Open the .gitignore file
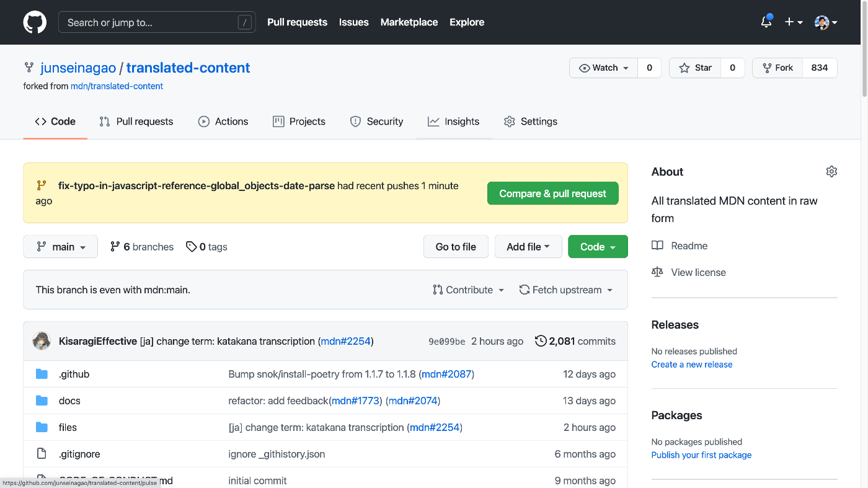 click(79, 454)
